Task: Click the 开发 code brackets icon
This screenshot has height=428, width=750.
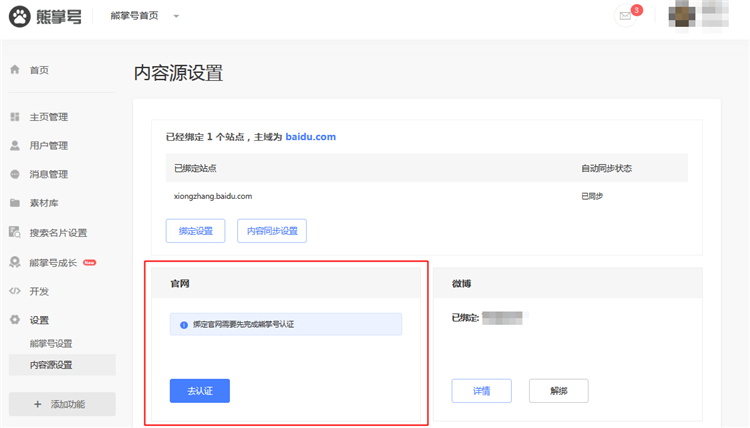Action: point(15,292)
